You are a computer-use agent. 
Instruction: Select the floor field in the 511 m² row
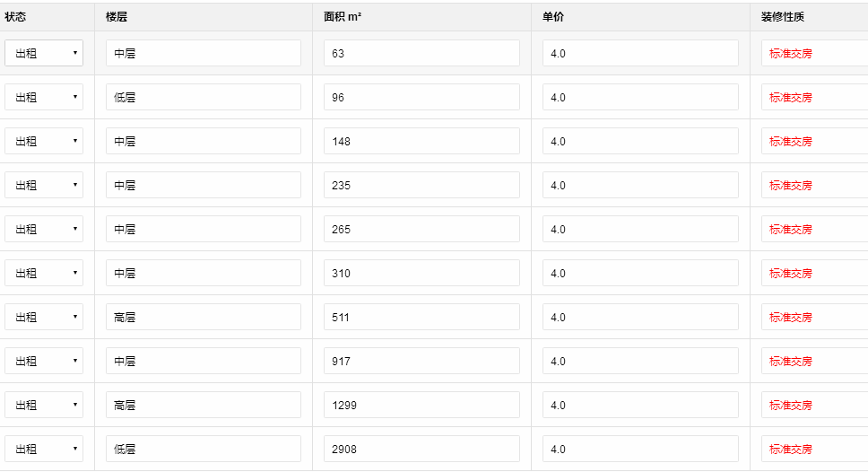203,318
